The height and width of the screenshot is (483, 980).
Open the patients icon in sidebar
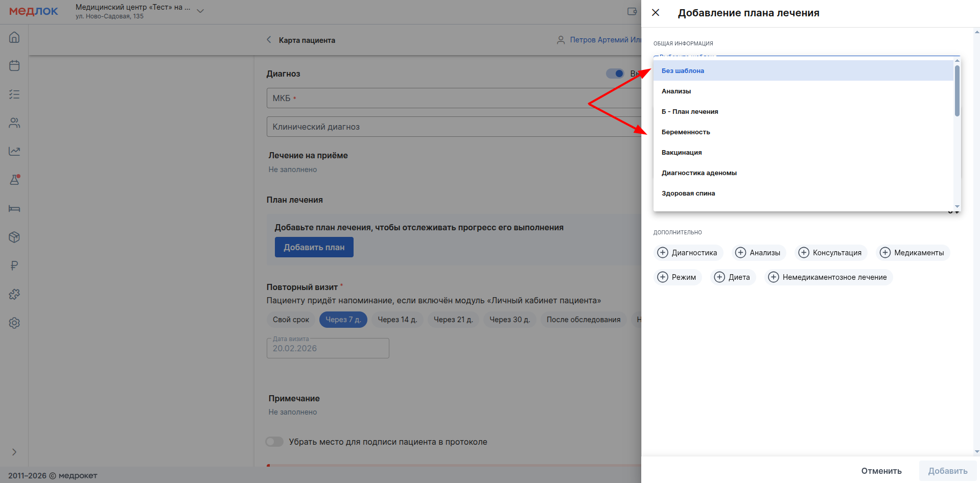click(x=14, y=123)
